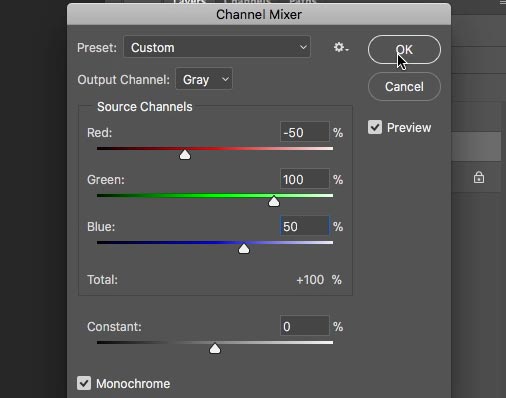Click the Channel Mixer title bar
Viewport: 506px width, 398px height.
tap(259, 14)
